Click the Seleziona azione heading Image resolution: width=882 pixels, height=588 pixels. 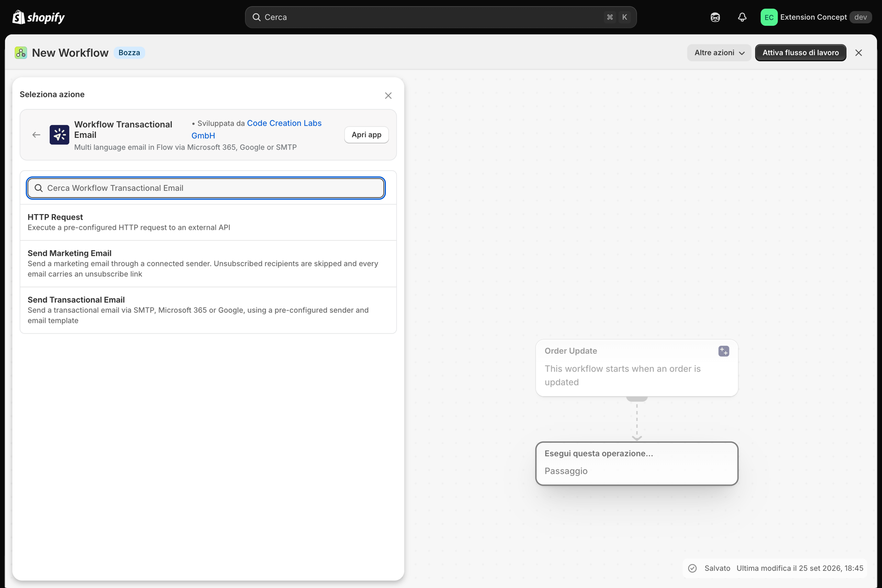click(x=52, y=94)
